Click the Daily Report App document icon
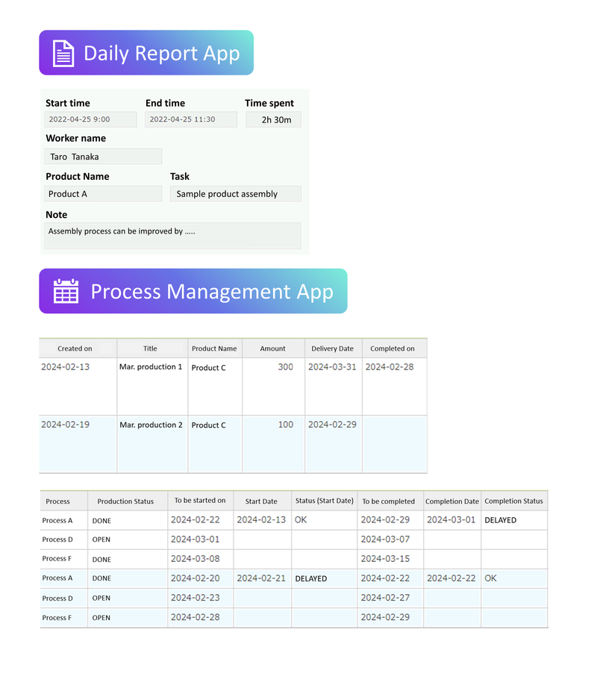Screen dimensions: 597x700 pos(63,54)
